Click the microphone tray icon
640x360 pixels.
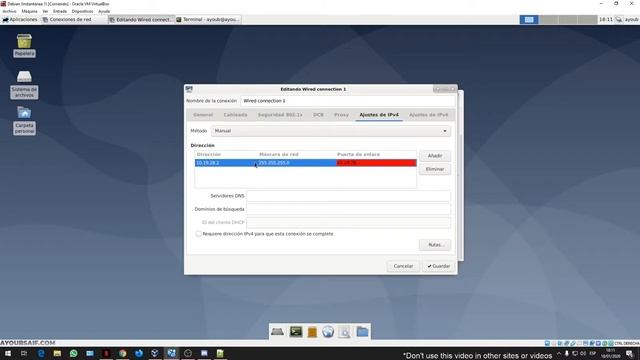click(567, 354)
